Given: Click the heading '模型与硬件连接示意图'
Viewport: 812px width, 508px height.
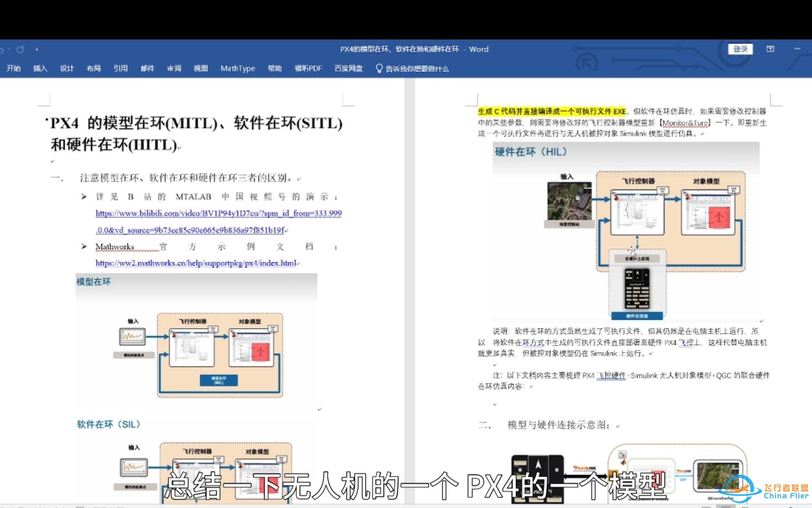Looking at the screenshot, I should [x=559, y=425].
